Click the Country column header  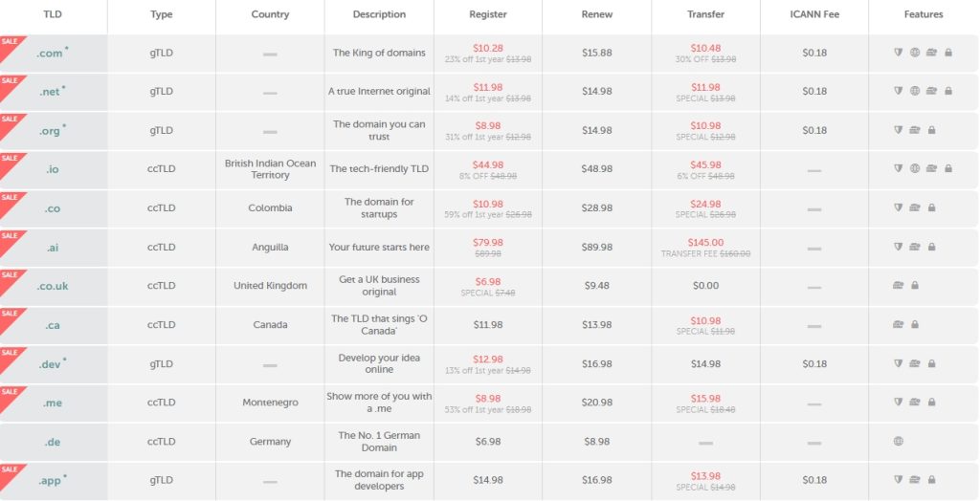270,14
